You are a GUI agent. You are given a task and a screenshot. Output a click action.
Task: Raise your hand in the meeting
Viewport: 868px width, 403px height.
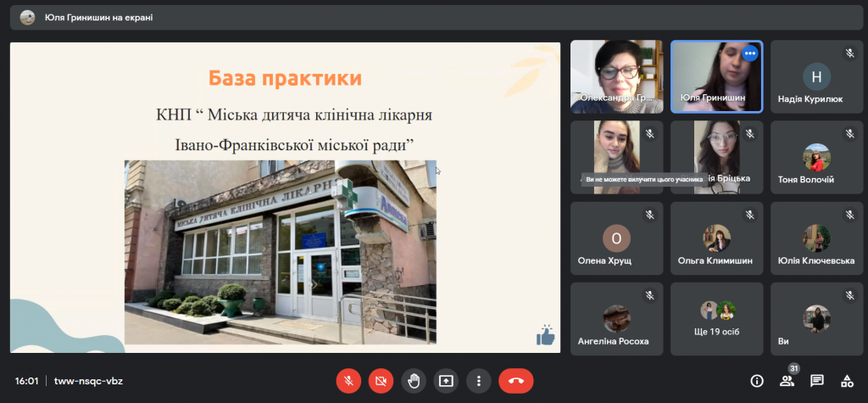pos(414,381)
